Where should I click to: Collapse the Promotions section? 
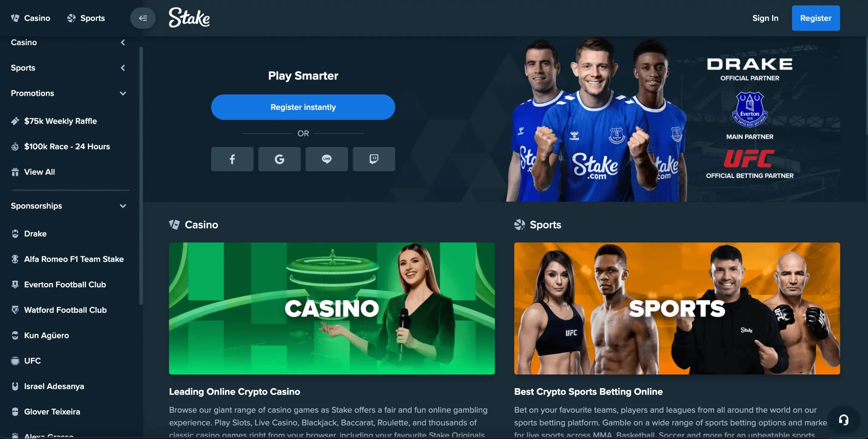[x=68, y=93]
